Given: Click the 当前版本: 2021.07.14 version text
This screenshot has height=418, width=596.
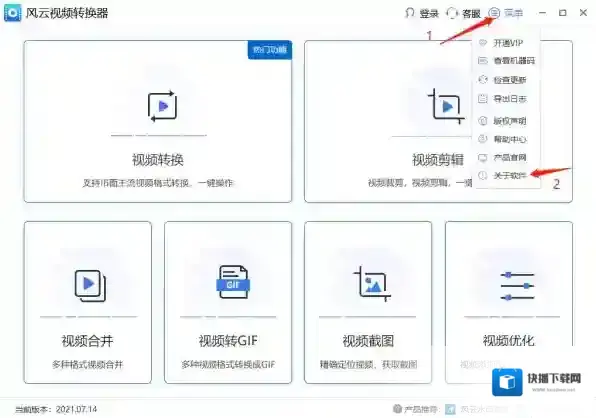Looking at the screenshot, I should click(56, 409).
